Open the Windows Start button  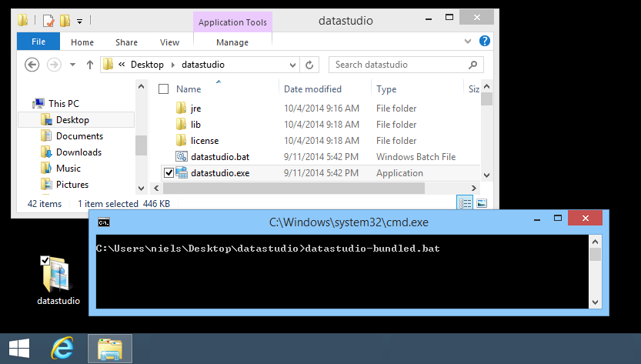(18, 349)
